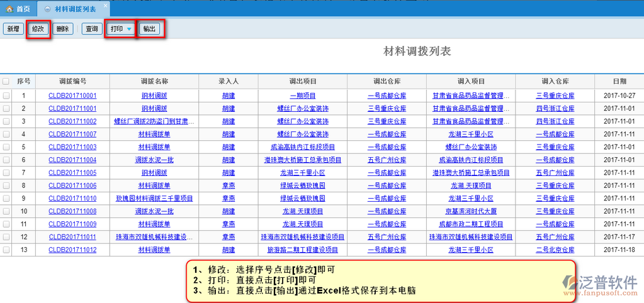Click 章燕 in row 8
644x303 pixels.
[x=229, y=186]
